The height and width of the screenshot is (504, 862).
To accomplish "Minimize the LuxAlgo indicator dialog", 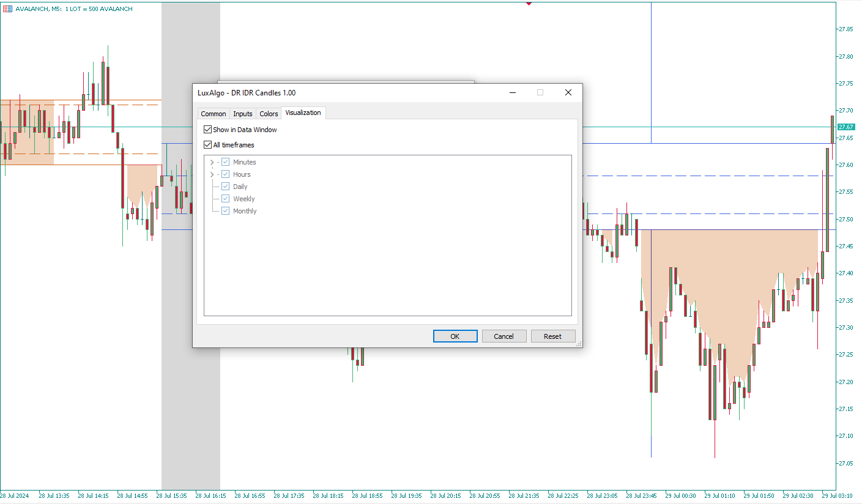I will 512,92.
